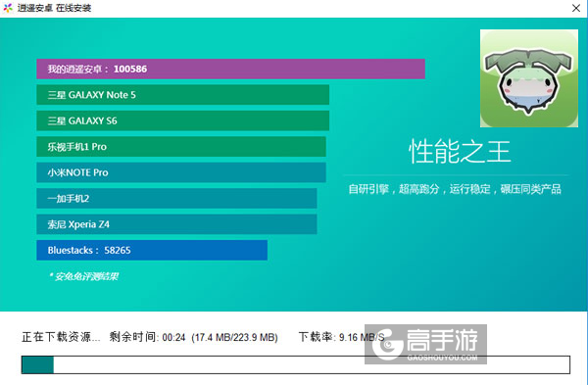The height and width of the screenshot is (385, 588).
Task: Click the 剩余时间 remaining time readout
Action: pyautogui.click(x=193, y=337)
